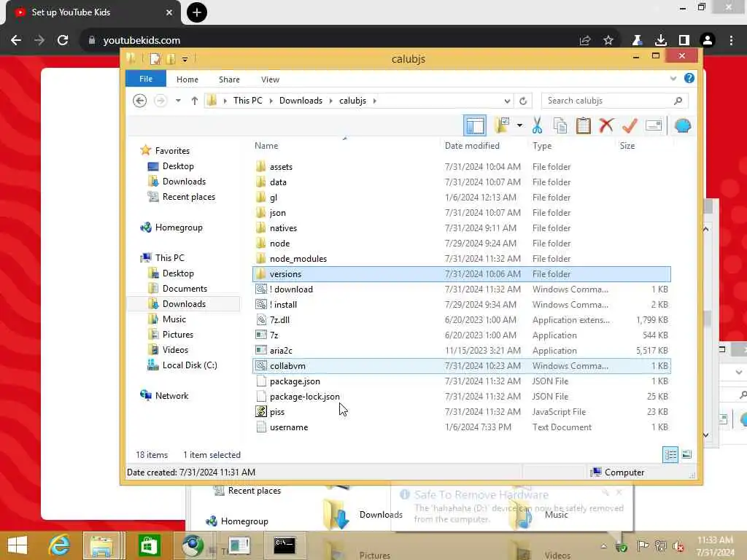Screen dimensions: 747x560
Task: Click the Explorer Forward arrow
Action: point(160,101)
